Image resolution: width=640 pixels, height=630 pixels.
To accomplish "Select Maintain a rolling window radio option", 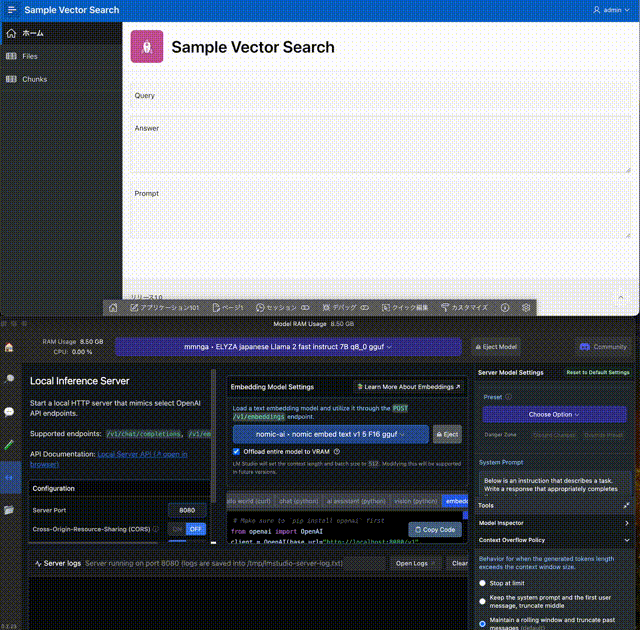I will click(482, 624).
